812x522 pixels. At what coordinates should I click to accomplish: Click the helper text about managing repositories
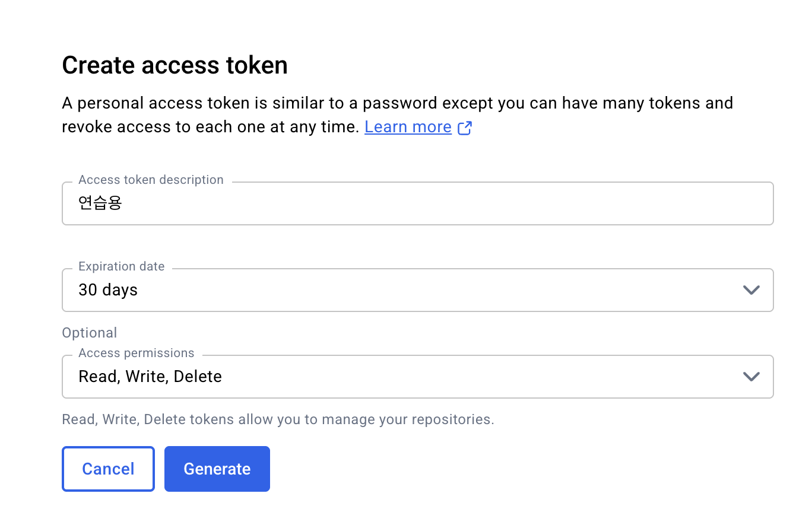(x=278, y=420)
